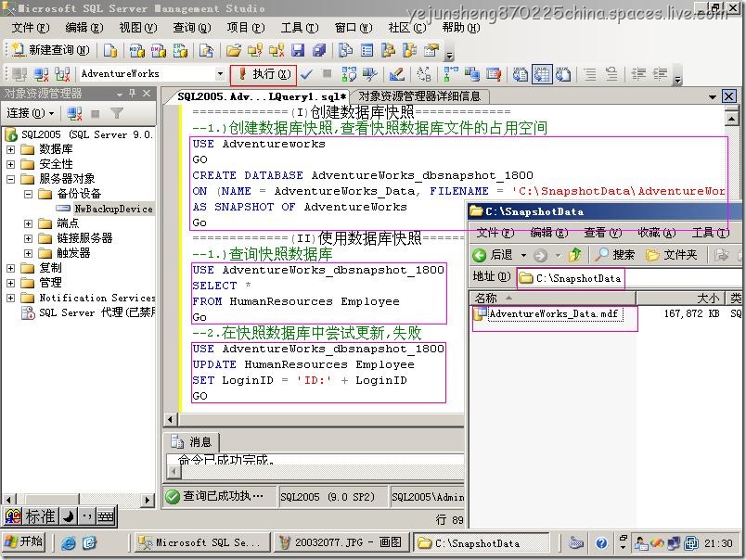The height and width of the screenshot is (560, 746).
Task: Collapse the 备份设备 node
Action: click(x=28, y=194)
